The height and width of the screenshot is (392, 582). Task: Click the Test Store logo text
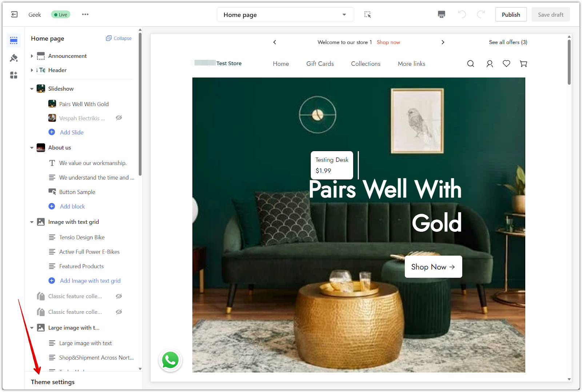[x=229, y=63]
